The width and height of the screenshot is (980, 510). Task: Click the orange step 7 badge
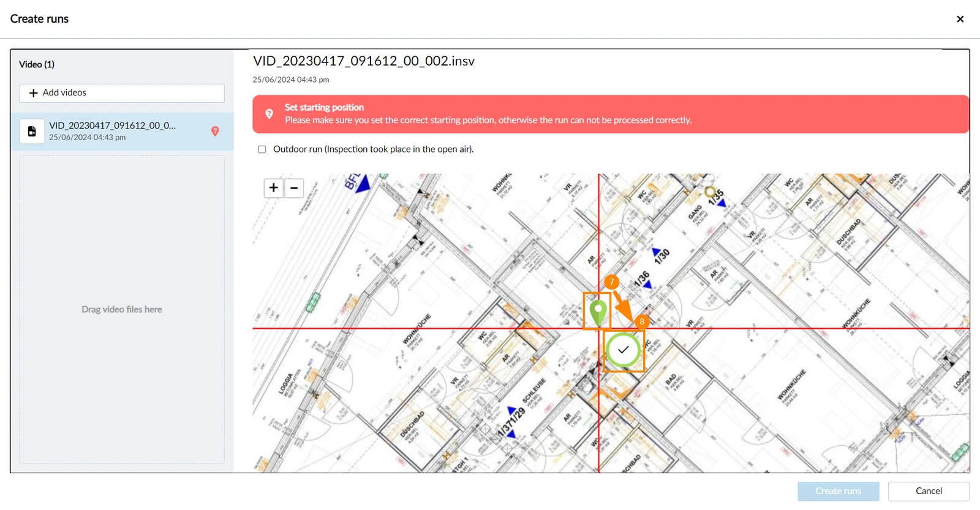[611, 282]
